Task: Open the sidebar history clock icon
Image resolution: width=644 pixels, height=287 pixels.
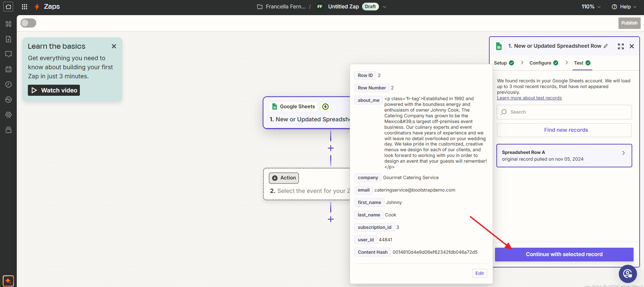Action: tap(8, 84)
